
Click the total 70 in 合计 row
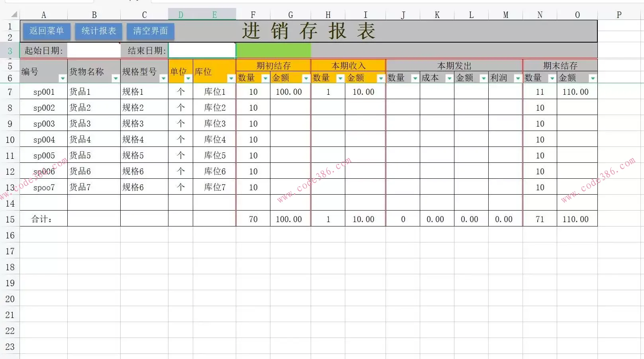pos(253,219)
